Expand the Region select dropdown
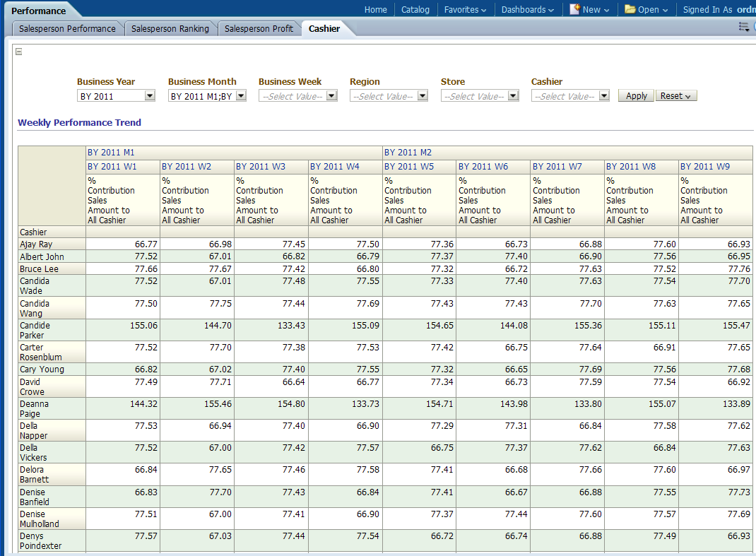 pyautogui.click(x=423, y=96)
